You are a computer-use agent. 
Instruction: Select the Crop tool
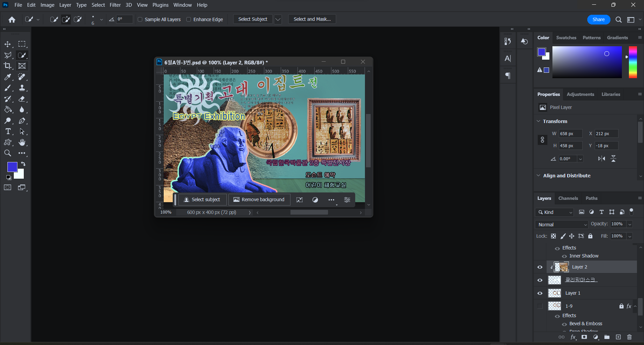pyautogui.click(x=7, y=66)
